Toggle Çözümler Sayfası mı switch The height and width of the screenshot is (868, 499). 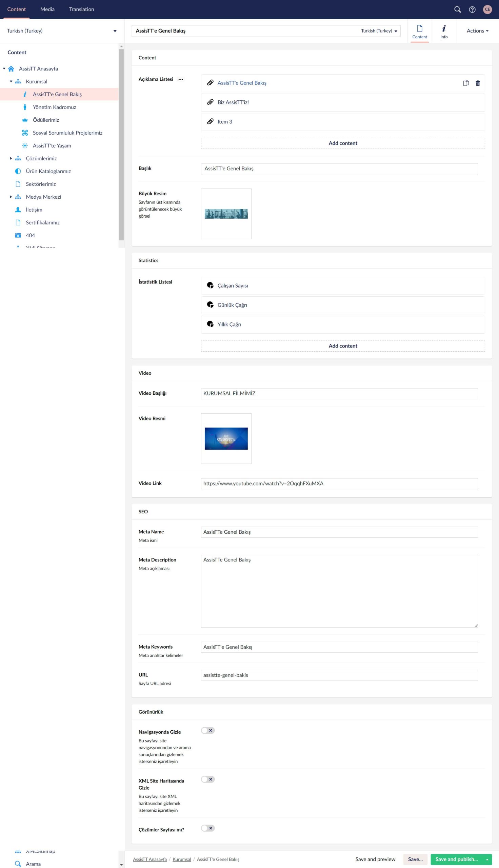click(208, 828)
